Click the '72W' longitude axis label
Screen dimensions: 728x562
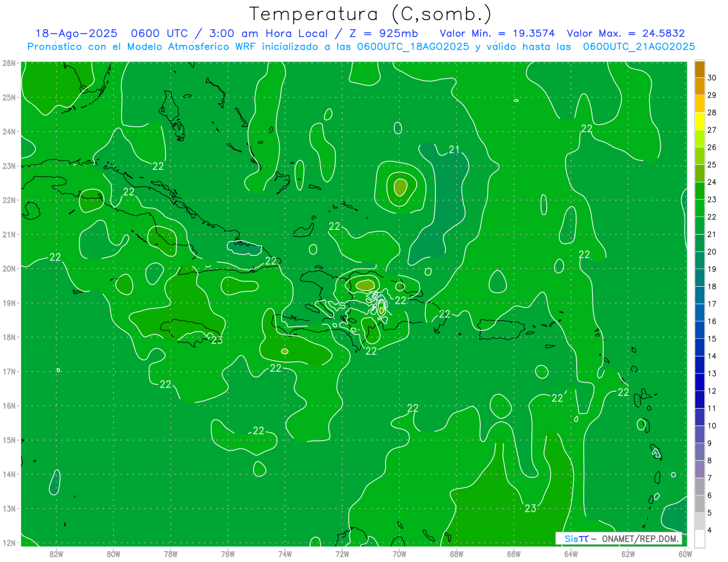(x=342, y=554)
